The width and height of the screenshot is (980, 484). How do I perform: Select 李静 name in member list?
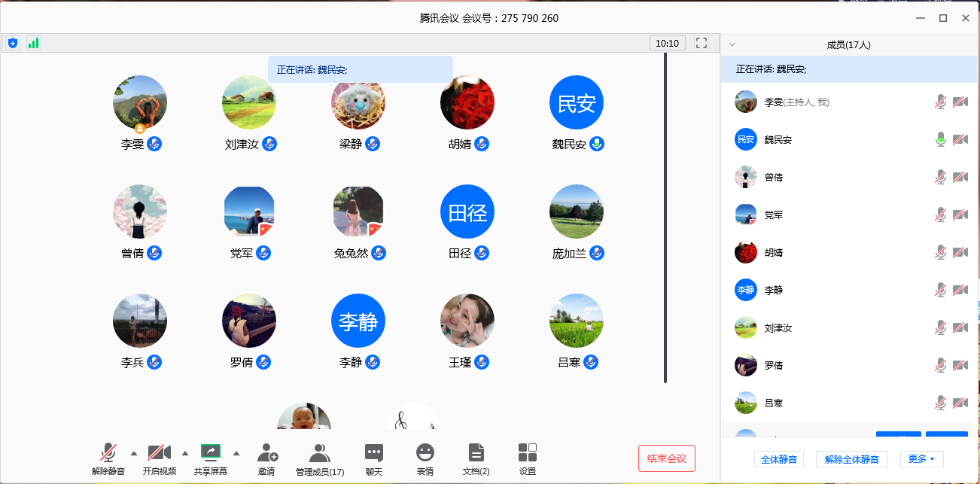pos(774,290)
